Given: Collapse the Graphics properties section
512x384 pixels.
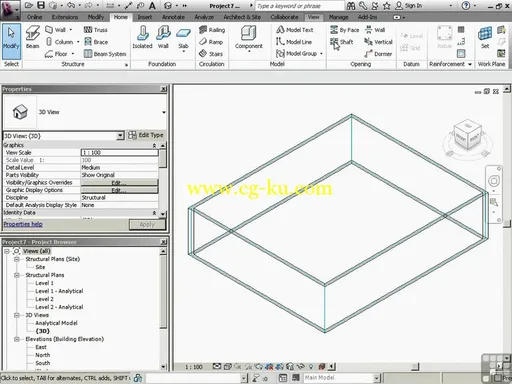Looking at the screenshot, I should (154, 145).
